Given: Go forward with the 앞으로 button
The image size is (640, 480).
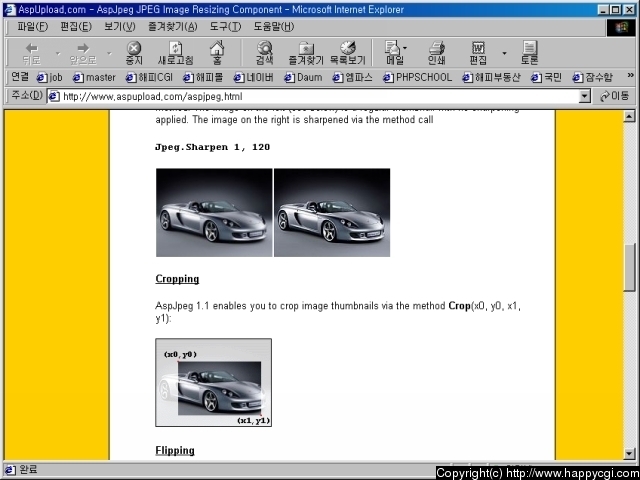Looking at the screenshot, I should [x=83, y=53].
